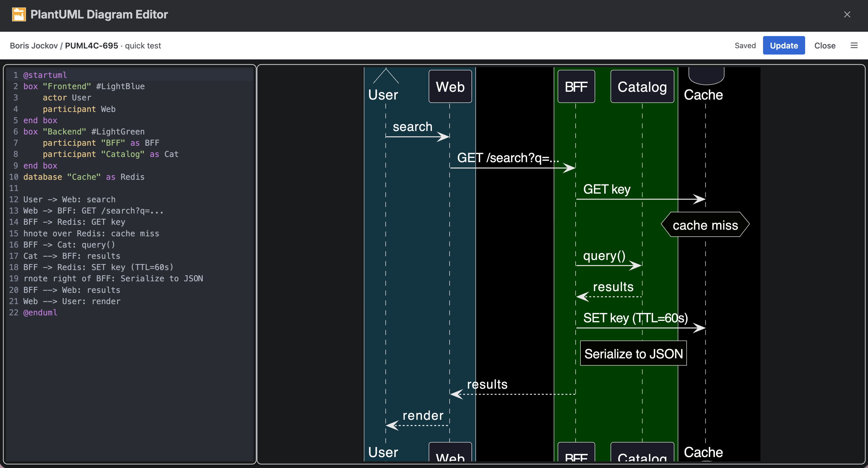The height and width of the screenshot is (468, 868).
Task: Click code line 'Web -> BFF: GET /search?q=...'
Action: tap(93, 211)
